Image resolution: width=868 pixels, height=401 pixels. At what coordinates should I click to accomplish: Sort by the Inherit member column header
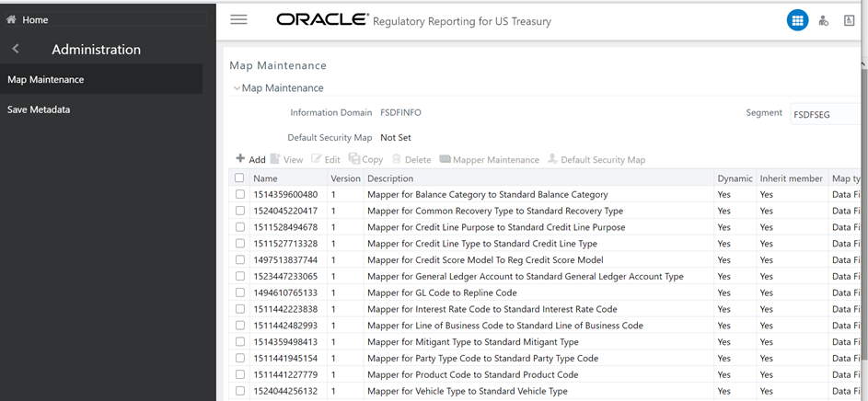pos(791,178)
